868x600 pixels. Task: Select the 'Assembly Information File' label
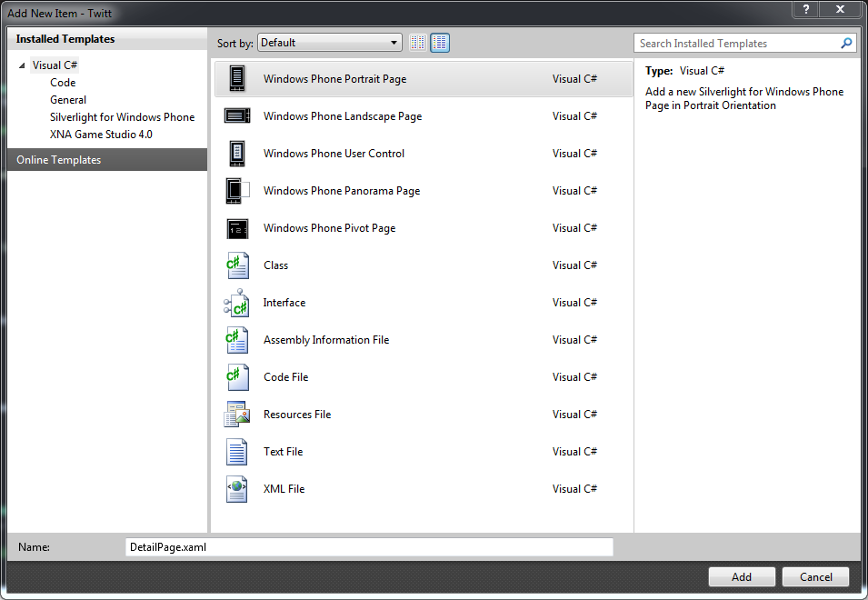pyautogui.click(x=326, y=340)
